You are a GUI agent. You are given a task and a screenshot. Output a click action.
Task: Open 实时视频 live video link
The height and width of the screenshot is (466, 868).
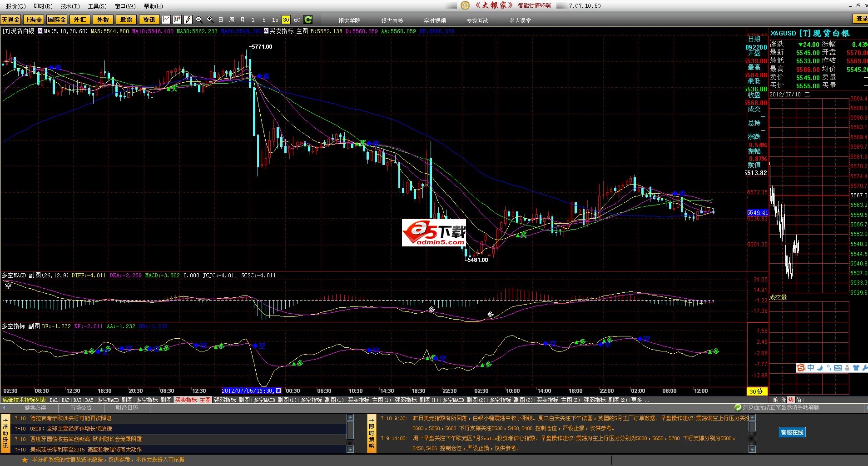point(435,20)
